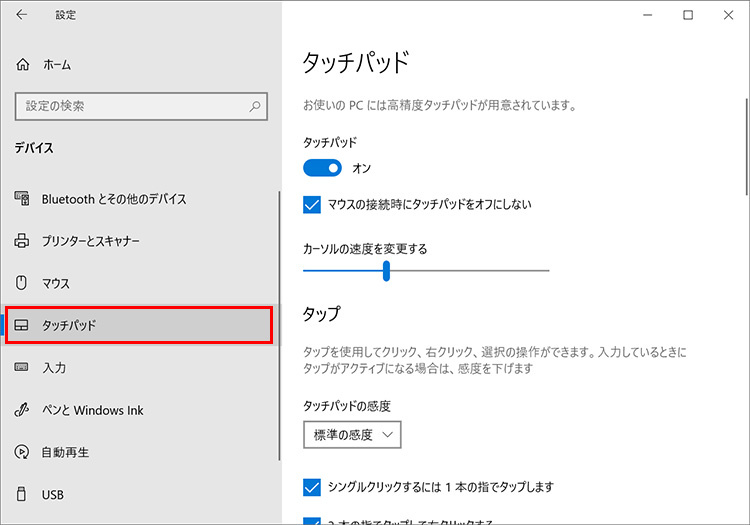
Task: Click the printer icon for プリンターとスキャナー
Action: pyautogui.click(x=22, y=241)
